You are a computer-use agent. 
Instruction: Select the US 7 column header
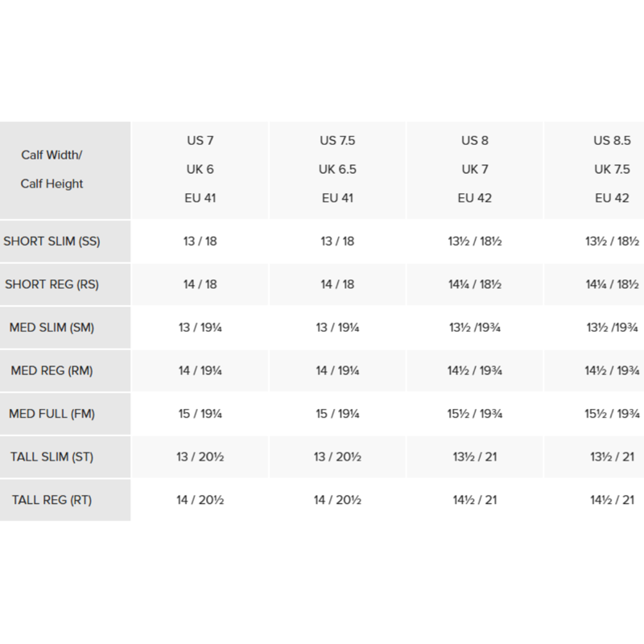point(200,170)
